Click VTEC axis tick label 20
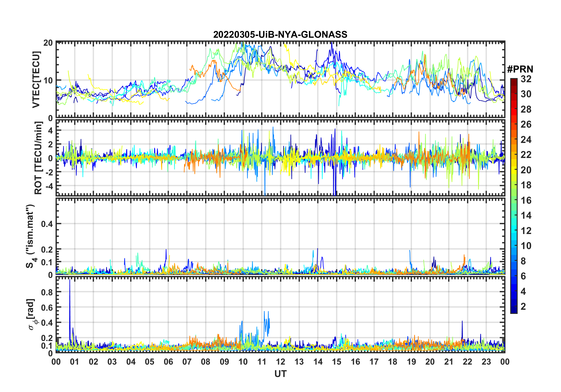This screenshot has height=392, width=561. (48, 43)
